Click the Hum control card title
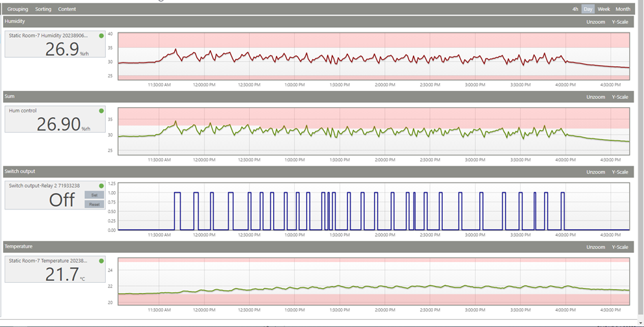644x327 pixels. coord(23,111)
